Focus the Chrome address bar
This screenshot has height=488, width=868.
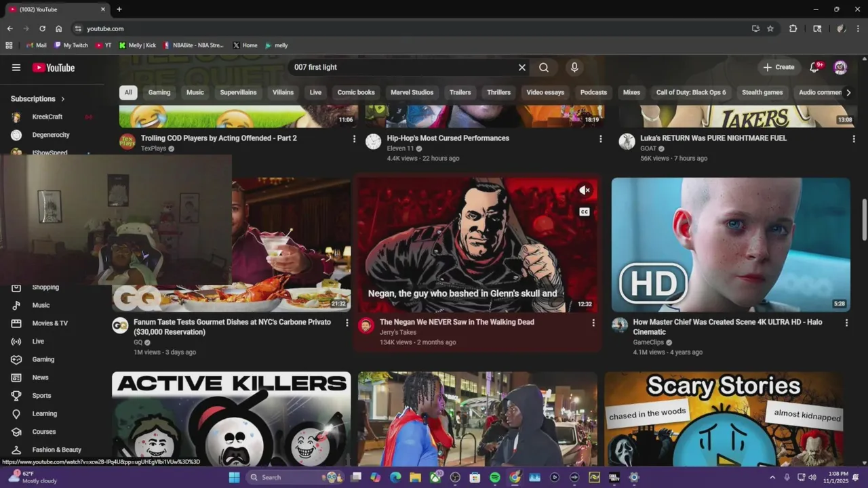[x=407, y=28]
